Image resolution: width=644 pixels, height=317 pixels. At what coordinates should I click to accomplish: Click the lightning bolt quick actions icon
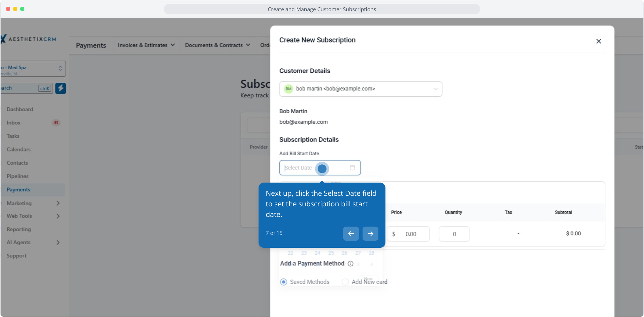pyautogui.click(x=61, y=88)
